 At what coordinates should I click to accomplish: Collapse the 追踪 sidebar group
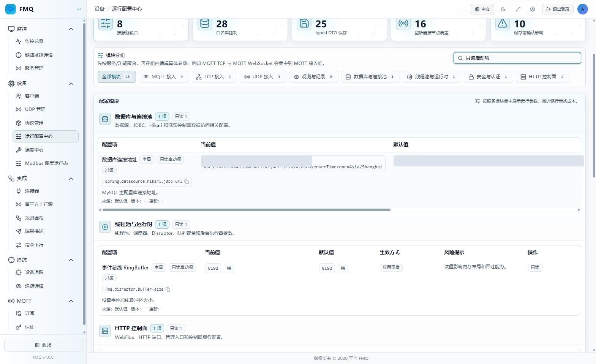coord(71,260)
